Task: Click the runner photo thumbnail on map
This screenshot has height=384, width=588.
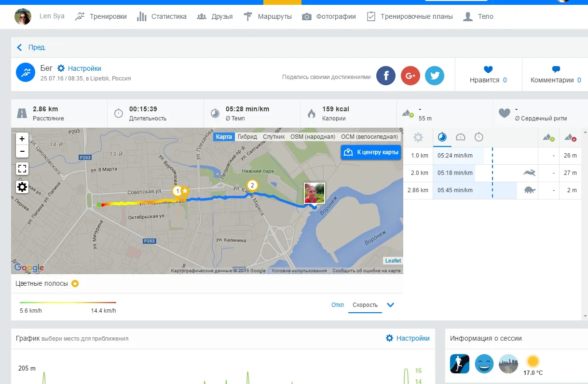Action: (x=314, y=193)
